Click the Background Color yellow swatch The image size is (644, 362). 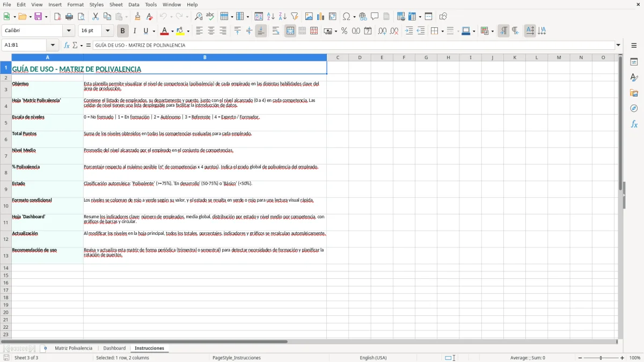pos(180,31)
